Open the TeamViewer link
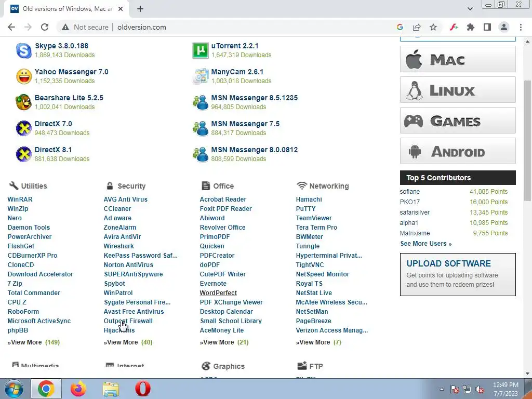Viewport: 532px width, 399px height. [314, 218]
